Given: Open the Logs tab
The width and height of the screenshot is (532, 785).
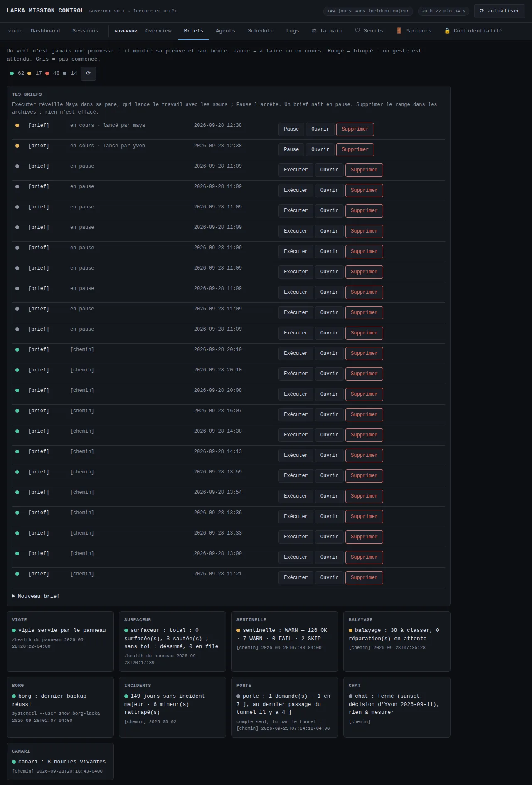Looking at the screenshot, I should pos(293,31).
